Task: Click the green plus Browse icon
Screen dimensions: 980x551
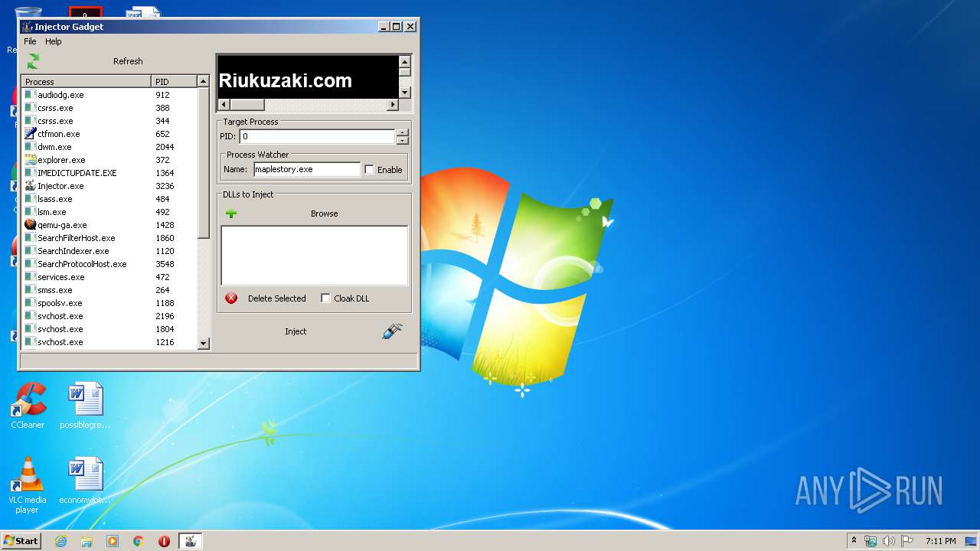Action: pyautogui.click(x=231, y=214)
